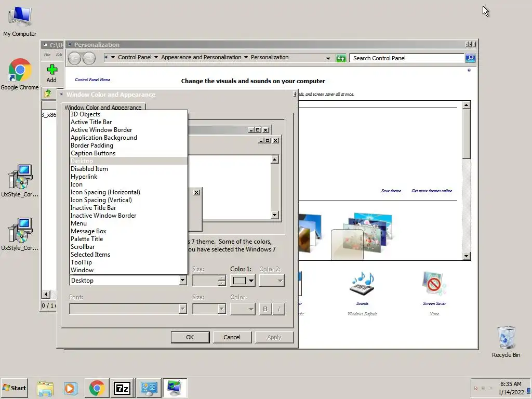The image size is (532, 399).
Task: Open the lower UxStyle_Cor installer icon
Action: click(x=20, y=234)
